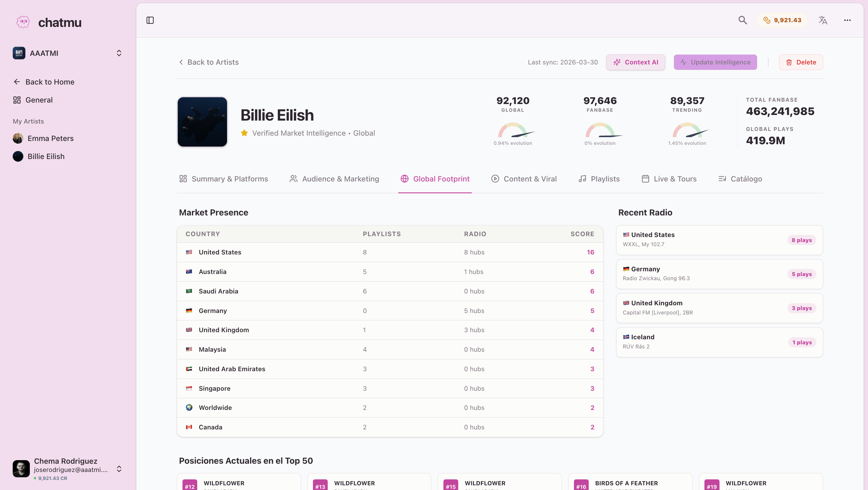The height and width of the screenshot is (490, 868).
Task: Open the Live & Tours tab
Action: pyautogui.click(x=669, y=179)
